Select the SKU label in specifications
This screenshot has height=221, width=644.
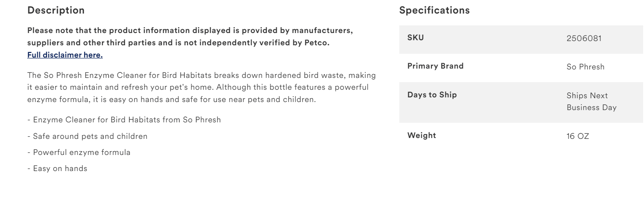pos(415,38)
